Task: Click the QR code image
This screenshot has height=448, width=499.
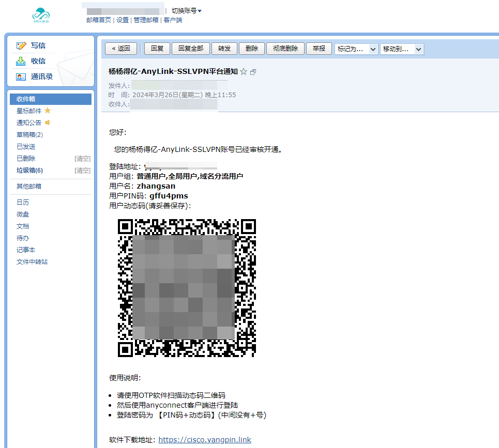Action: [x=187, y=288]
